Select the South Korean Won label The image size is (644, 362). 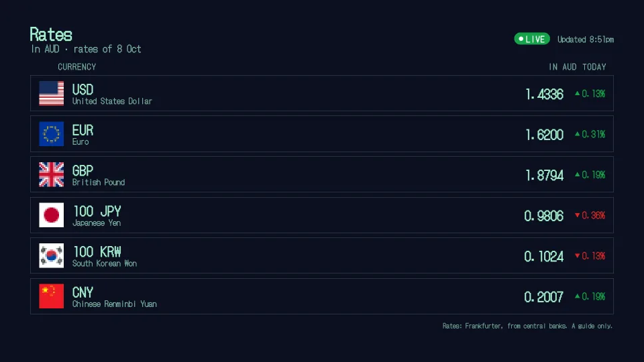tap(105, 263)
